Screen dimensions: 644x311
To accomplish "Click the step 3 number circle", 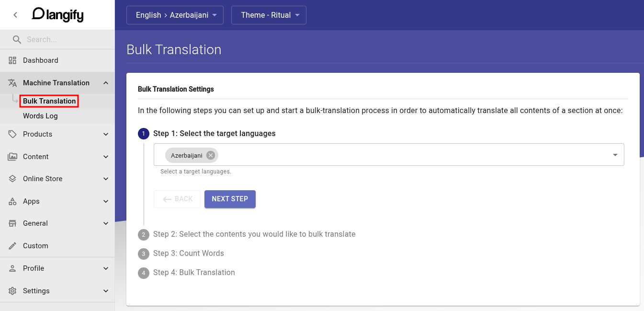I will [x=144, y=254].
